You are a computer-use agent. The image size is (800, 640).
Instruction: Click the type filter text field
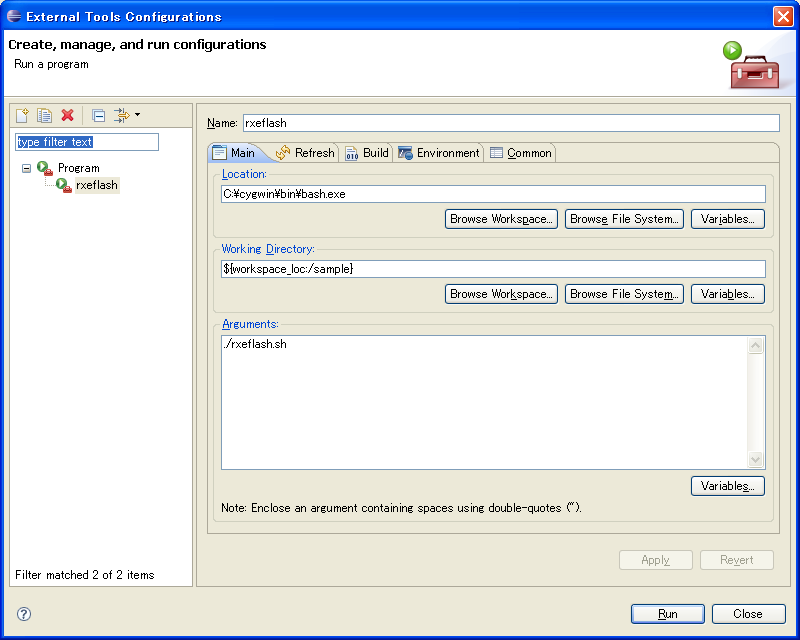[x=87, y=142]
